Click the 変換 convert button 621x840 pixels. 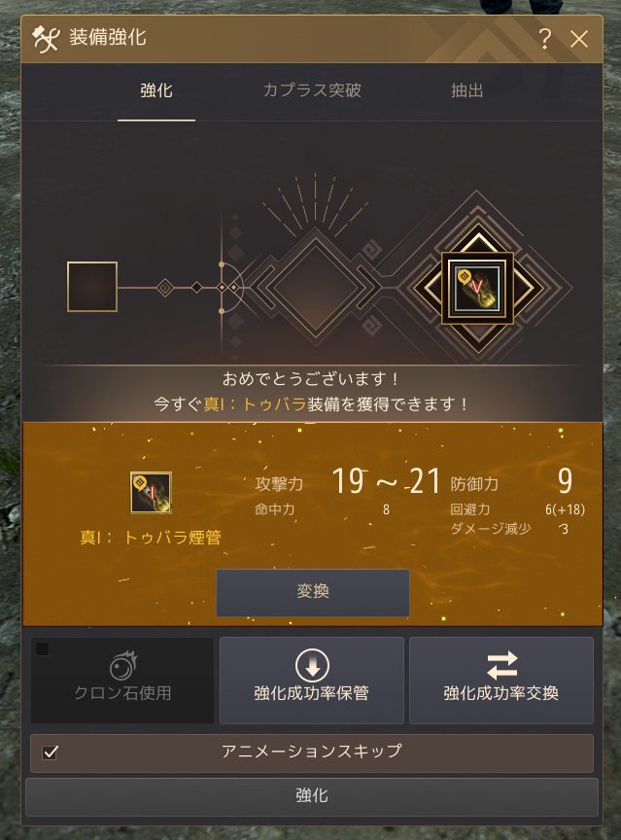(x=313, y=592)
